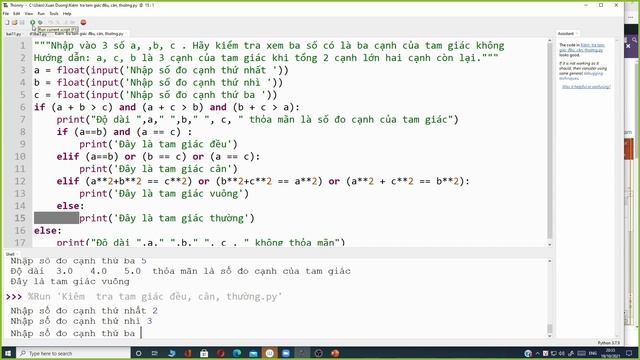
Task: Open PowerPoint from the taskbar
Action: tap(335, 353)
